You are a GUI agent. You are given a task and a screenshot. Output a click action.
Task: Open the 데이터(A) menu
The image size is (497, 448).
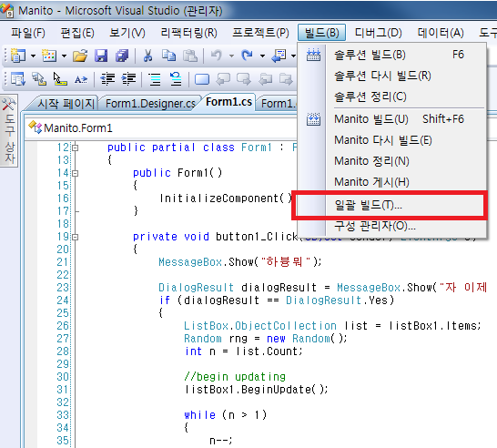point(441,33)
